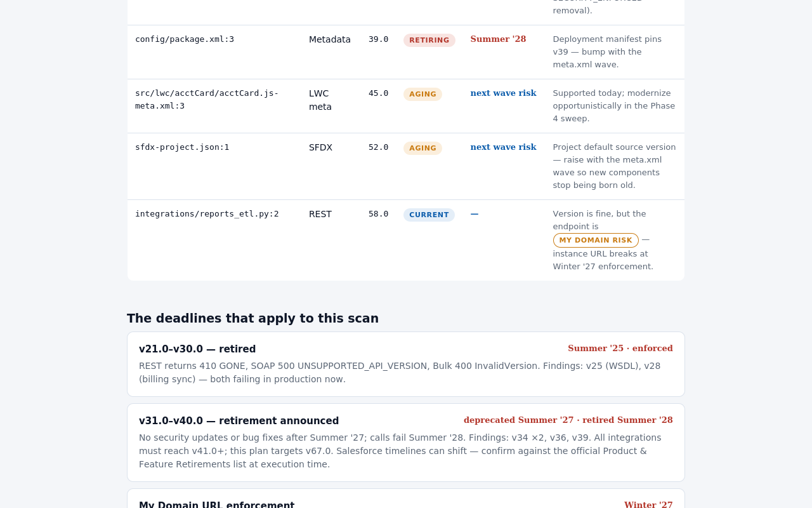Click the AGING badge in acctCard row
Image resolution: width=812 pixels, height=508 pixels.
pyautogui.click(x=422, y=94)
